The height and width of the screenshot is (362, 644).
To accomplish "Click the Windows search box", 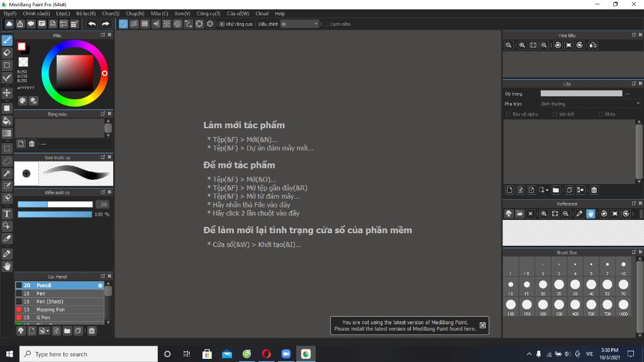I will coord(88,354).
